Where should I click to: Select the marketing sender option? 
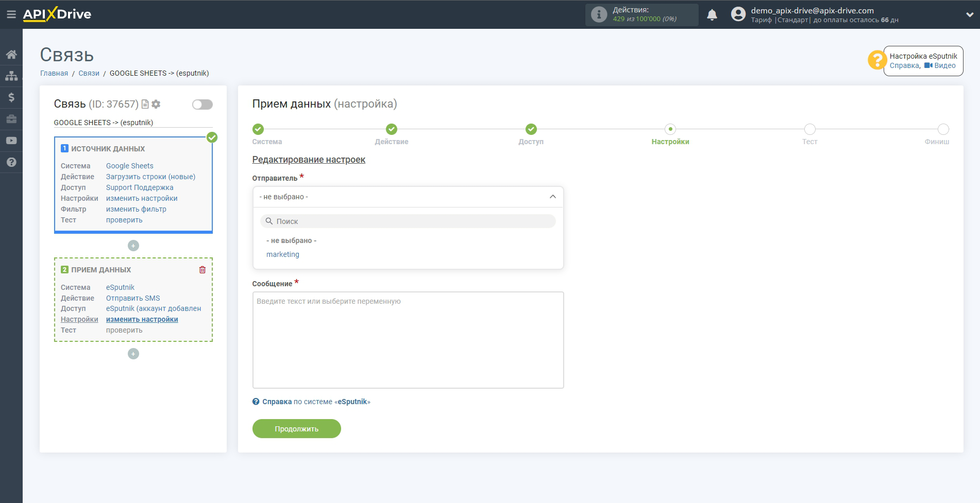[x=283, y=254]
